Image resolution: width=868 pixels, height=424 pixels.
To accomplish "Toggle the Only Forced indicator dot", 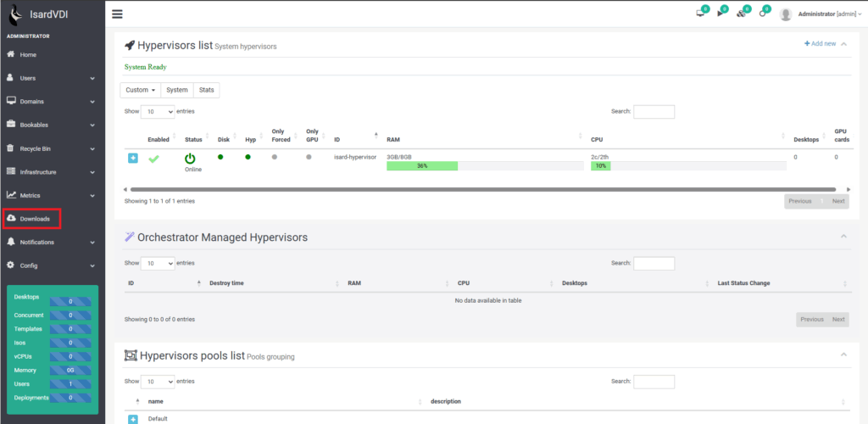I will tap(275, 157).
